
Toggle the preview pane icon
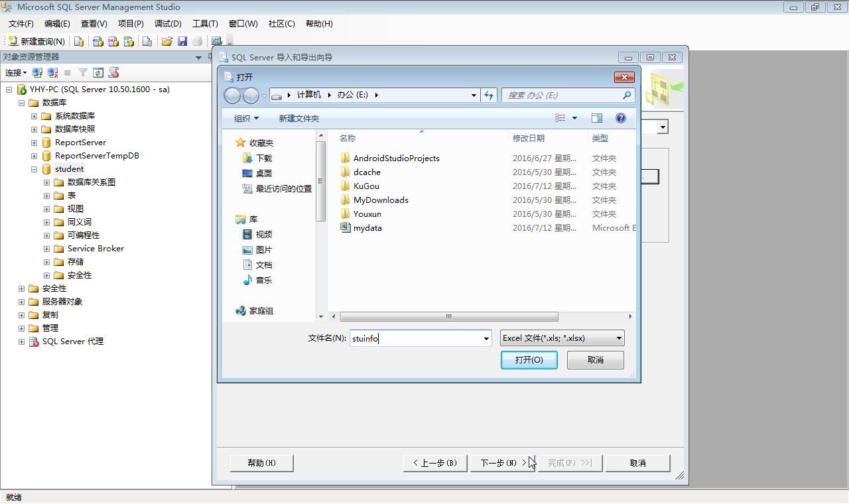tap(597, 118)
